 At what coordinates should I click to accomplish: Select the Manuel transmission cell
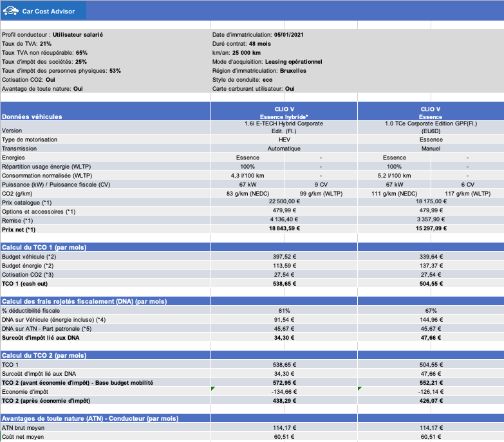[x=431, y=149]
